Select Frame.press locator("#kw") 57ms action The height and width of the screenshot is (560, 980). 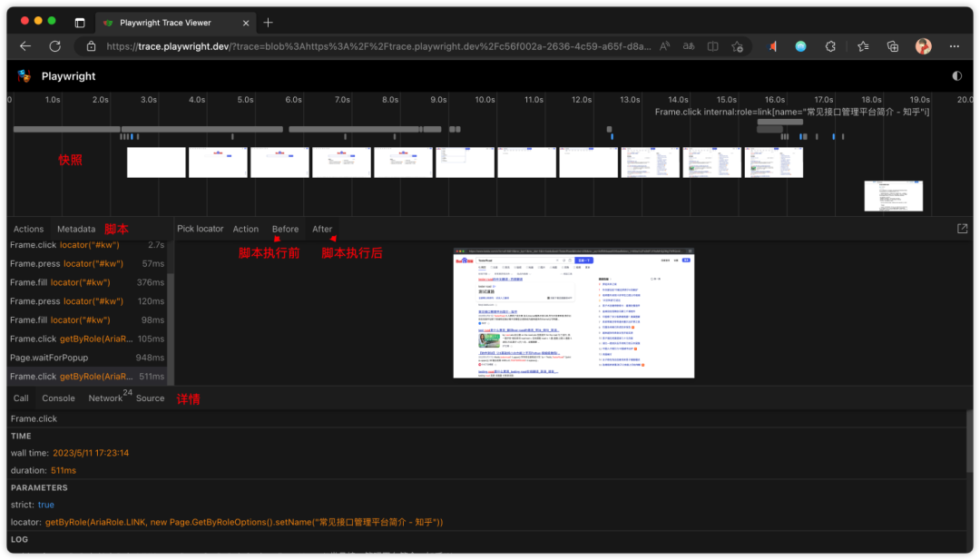click(87, 264)
